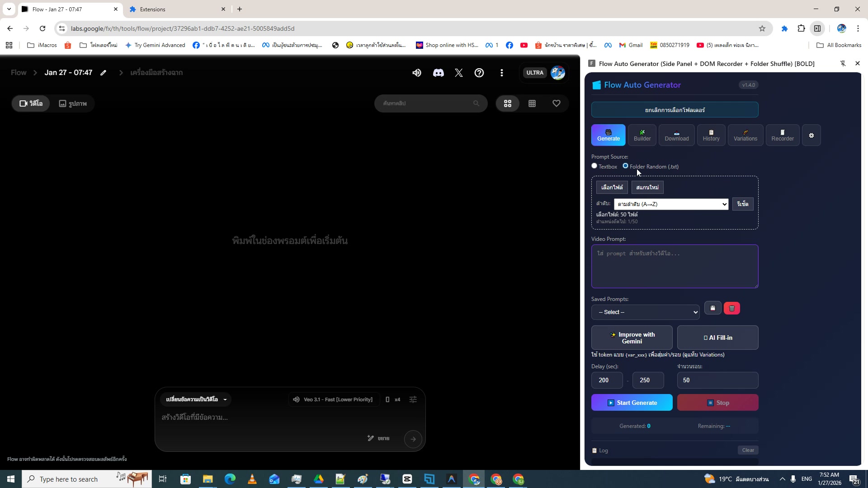Open the extension settings gear next to Recorder
The image size is (868, 488).
811,135
